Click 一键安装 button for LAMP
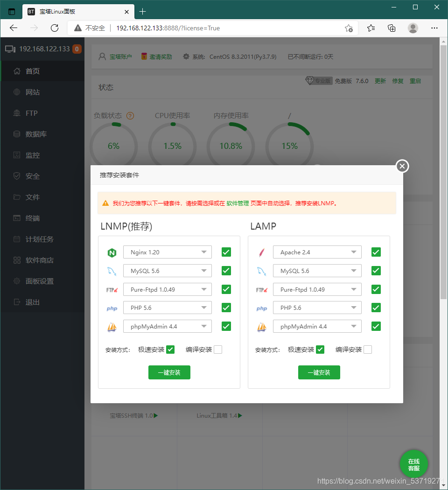Viewport: 448px width, 490px height. 319,372
